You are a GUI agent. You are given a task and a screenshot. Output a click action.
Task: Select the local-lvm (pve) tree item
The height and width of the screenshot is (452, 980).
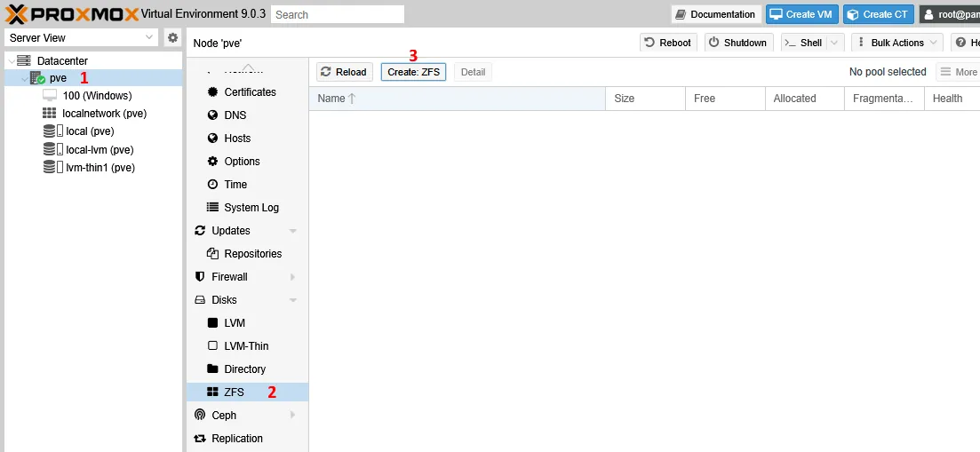[93, 149]
